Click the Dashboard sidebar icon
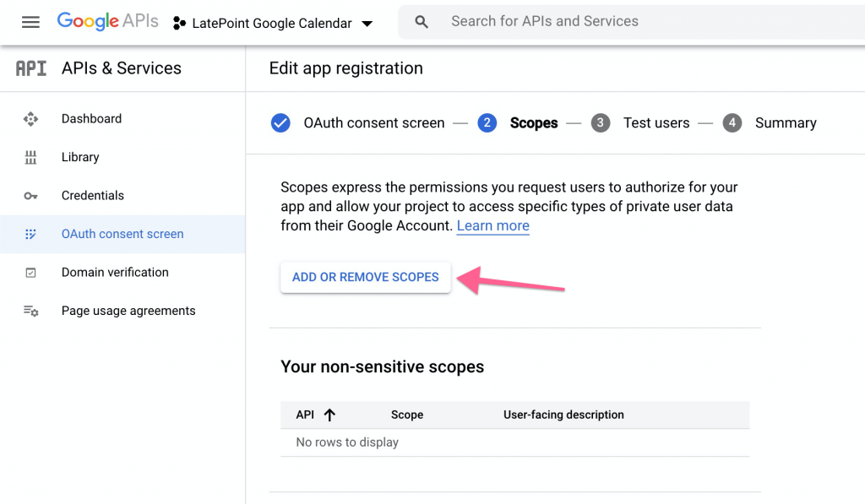This screenshot has width=865, height=504. 31,118
